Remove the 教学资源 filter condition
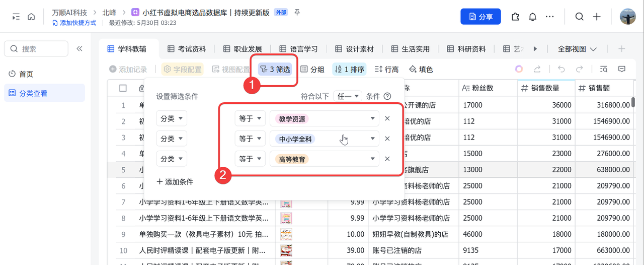Viewport: 644px width, 265px height. (x=387, y=118)
